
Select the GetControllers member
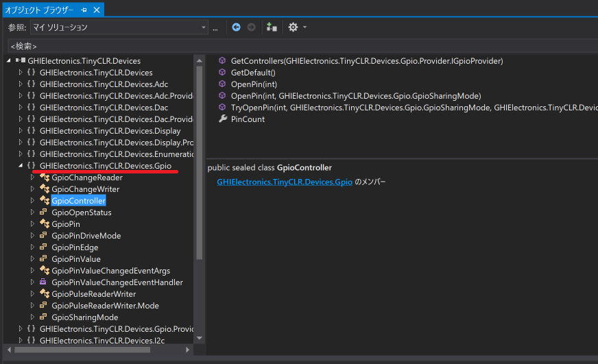pos(367,61)
